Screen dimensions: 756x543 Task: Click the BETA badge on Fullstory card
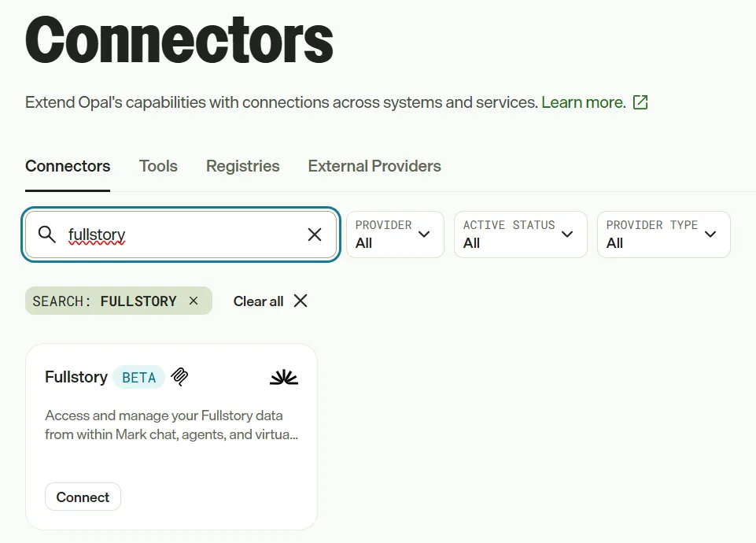coord(139,377)
